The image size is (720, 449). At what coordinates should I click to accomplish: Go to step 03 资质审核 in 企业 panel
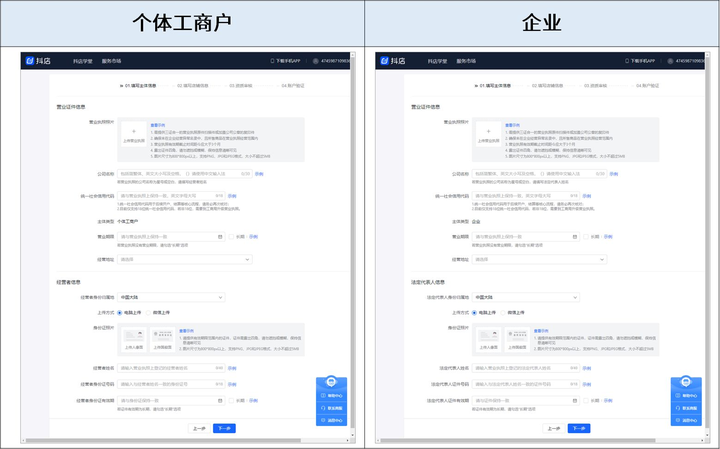tap(596, 86)
